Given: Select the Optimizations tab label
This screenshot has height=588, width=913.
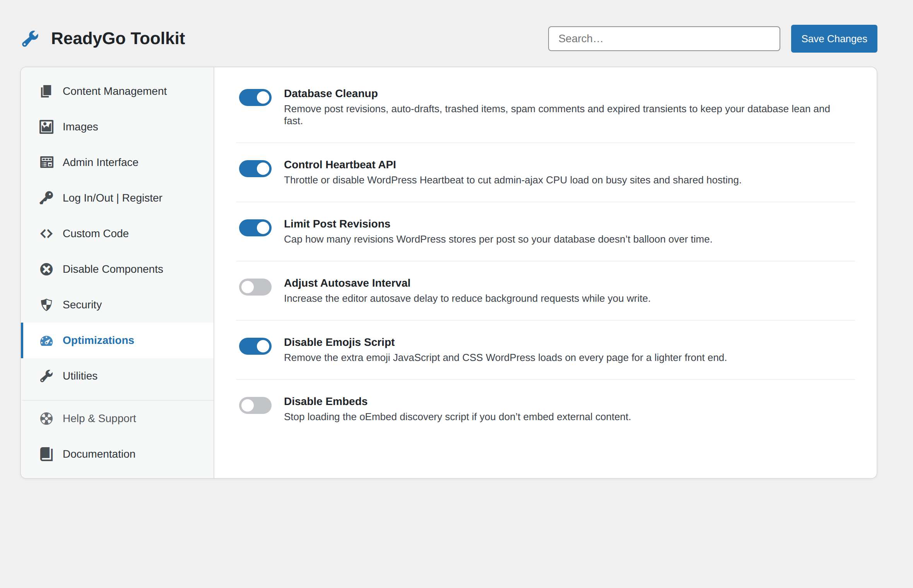Looking at the screenshot, I should [98, 340].
